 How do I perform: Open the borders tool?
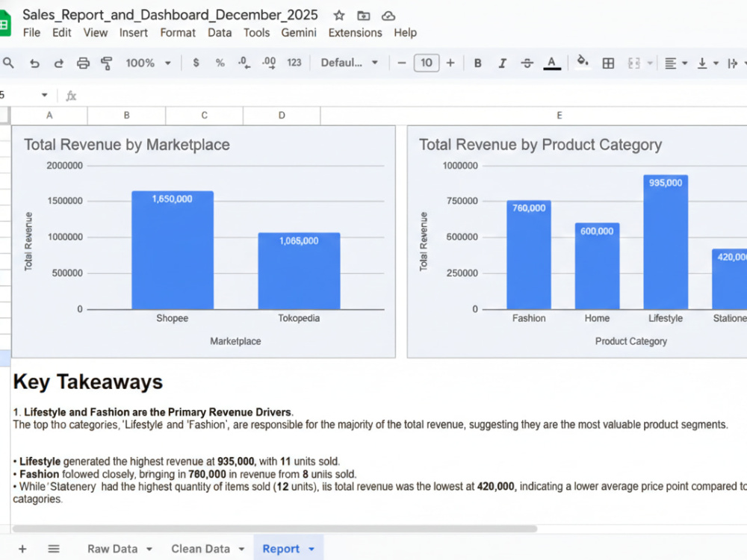coord(608,63)
